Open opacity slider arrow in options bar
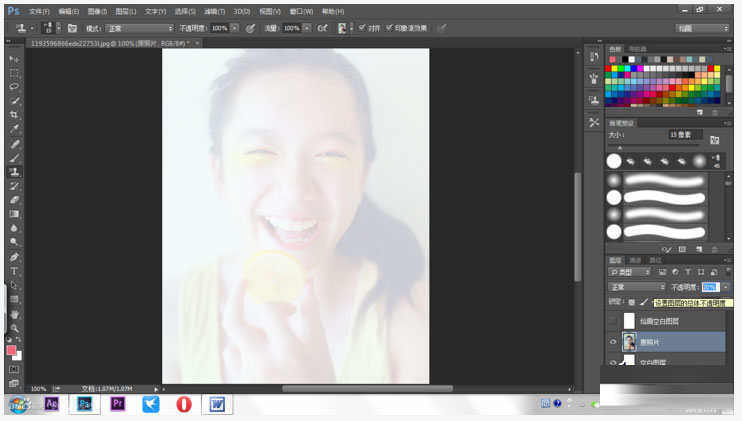This screenshot has height=421, width=742. pos(235,28)
